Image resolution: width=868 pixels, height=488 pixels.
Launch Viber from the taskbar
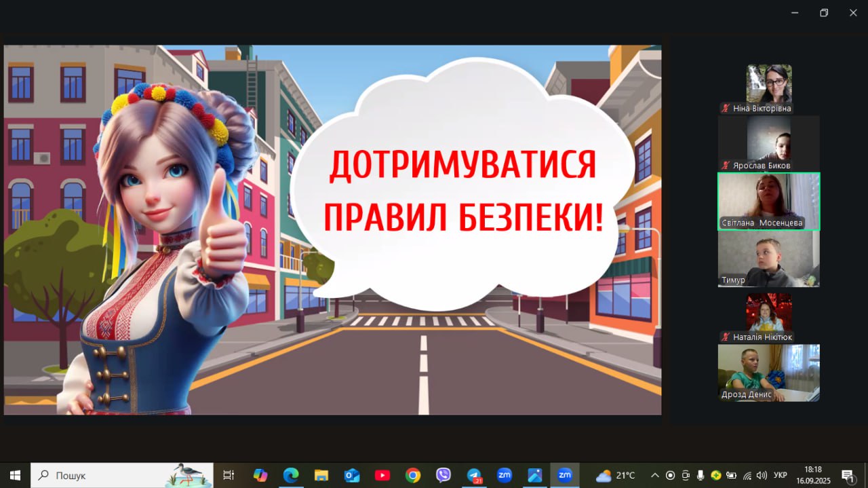(443, 475)
